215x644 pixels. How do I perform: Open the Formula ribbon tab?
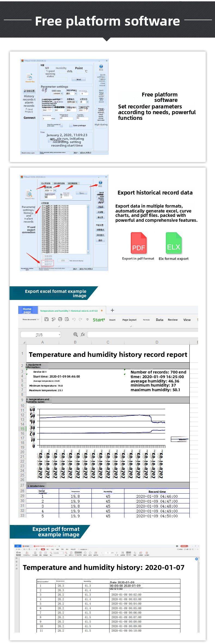tap(146, 320)
